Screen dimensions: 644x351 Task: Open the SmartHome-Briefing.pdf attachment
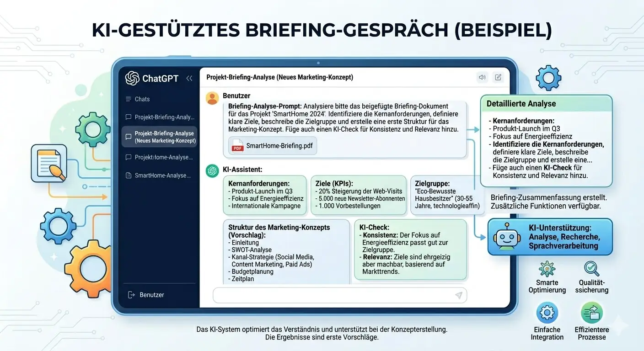click(x=272, y=146)
